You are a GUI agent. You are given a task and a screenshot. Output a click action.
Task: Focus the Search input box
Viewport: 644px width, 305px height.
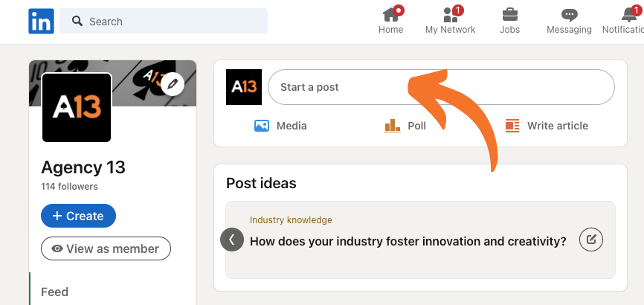pyautogui.click(x=164, y=21)
